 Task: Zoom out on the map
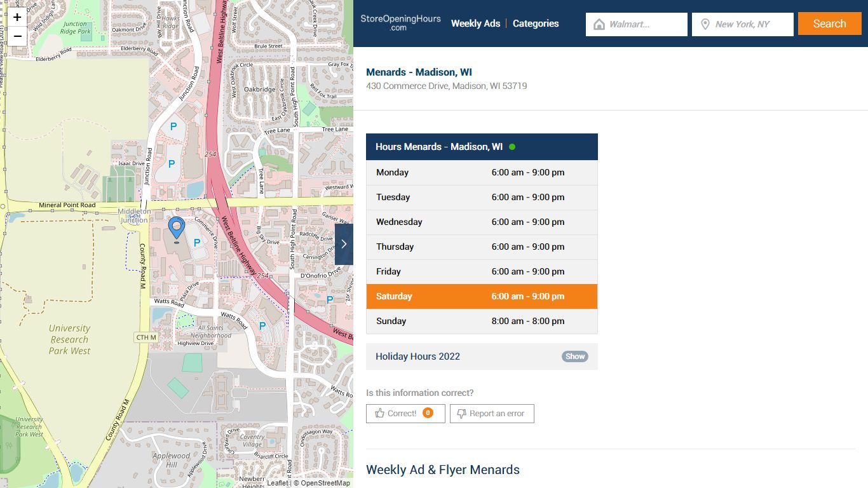pos(17,36)
